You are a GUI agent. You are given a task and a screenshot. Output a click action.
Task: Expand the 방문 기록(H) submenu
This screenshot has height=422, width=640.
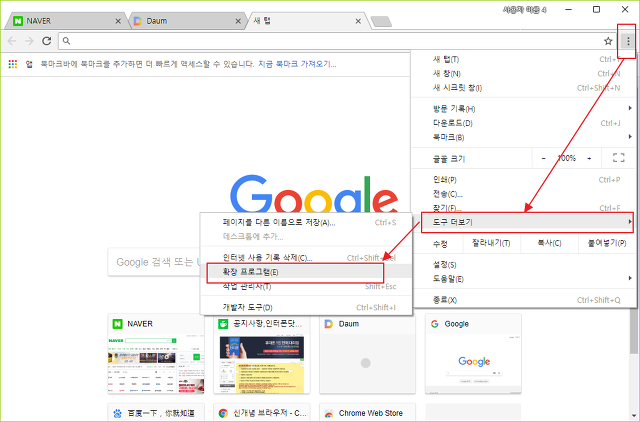pos(524,109)
